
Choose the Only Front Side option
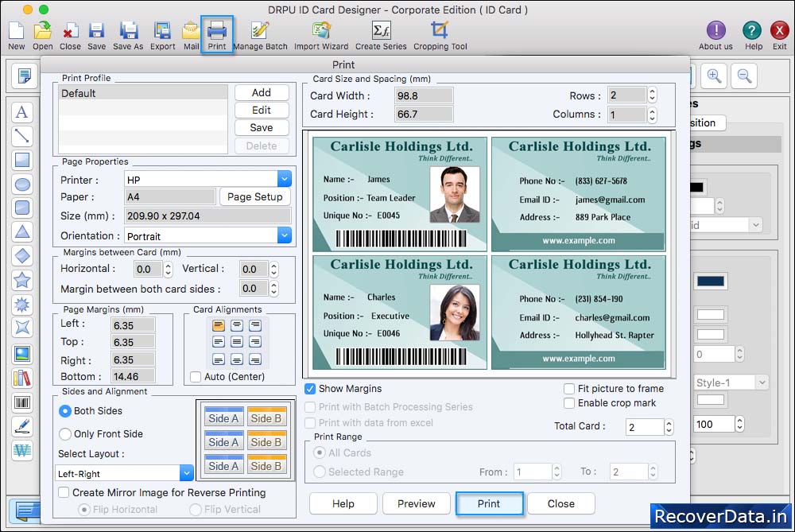pos(65,434)
